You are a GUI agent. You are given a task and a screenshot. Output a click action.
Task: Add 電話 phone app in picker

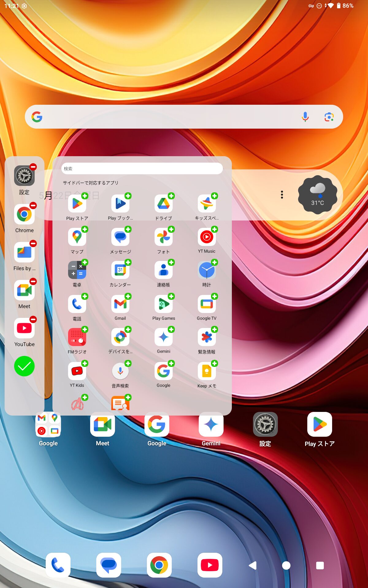[85, 296]
